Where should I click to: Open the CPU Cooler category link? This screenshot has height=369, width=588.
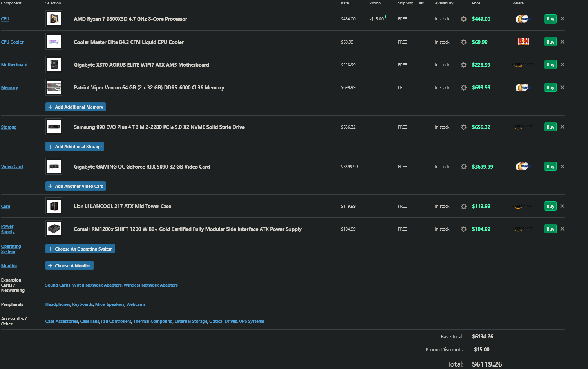(12, 42)
